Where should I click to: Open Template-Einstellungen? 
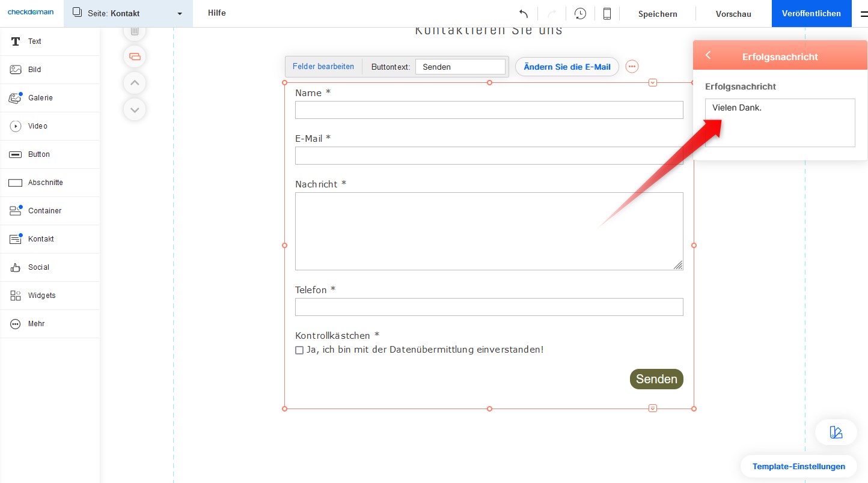pyautogui.click(x=798, y=466)
